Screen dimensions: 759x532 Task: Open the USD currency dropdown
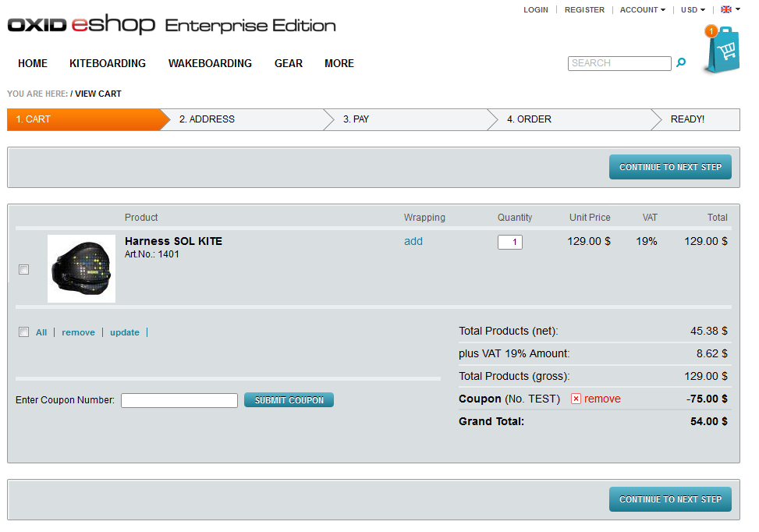(x=692, y=10)
